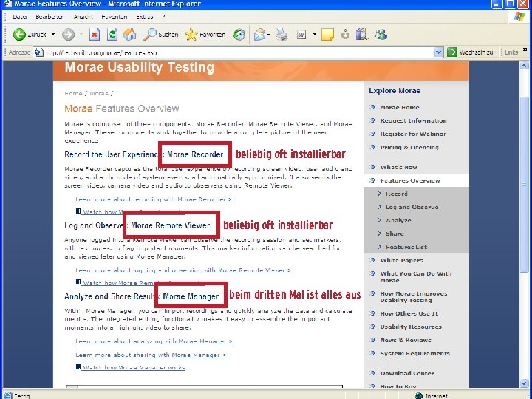Click the Forward arrow icon

(68, 34)
